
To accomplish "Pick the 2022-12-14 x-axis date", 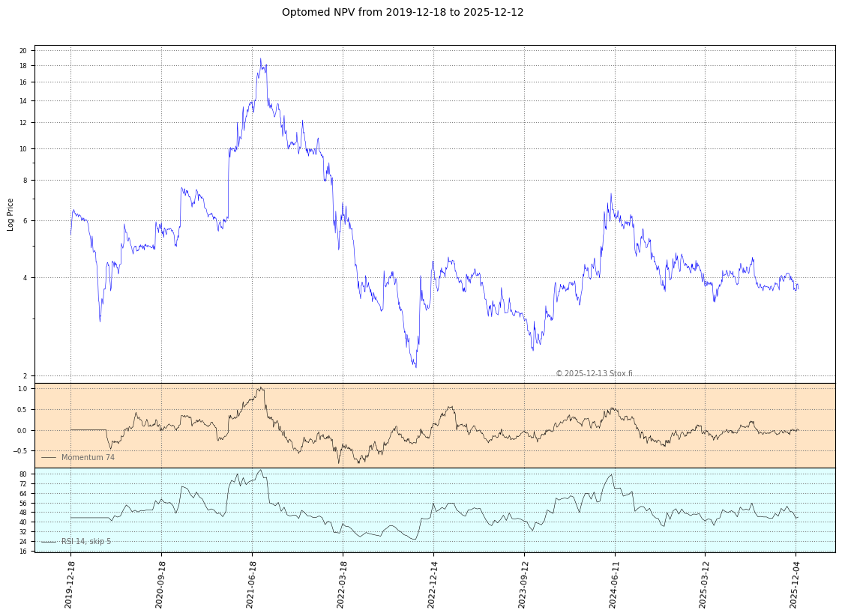I will [x=432, y=584].
